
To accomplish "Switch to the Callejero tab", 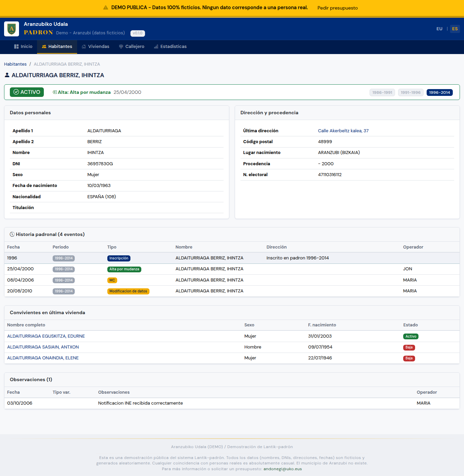I will click(131, 47).
